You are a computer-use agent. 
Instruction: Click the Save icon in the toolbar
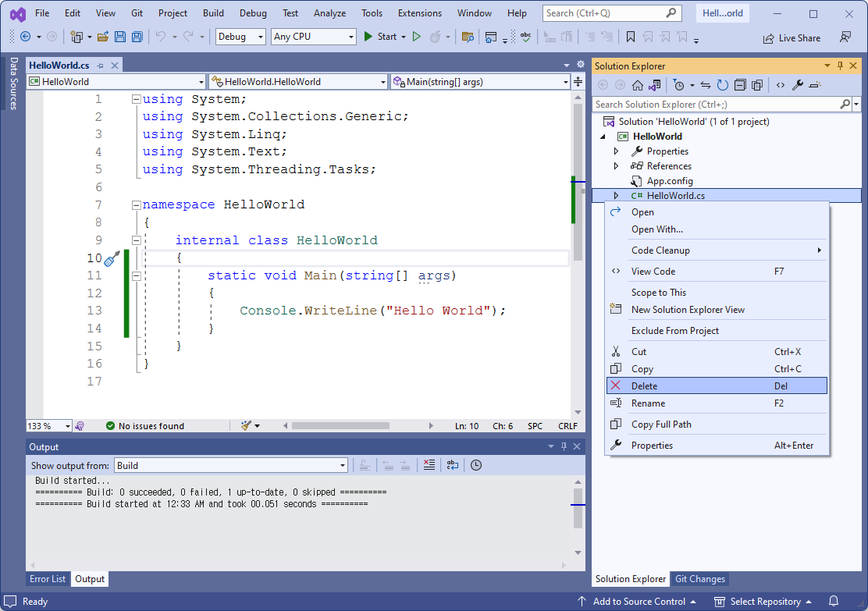pyautogui.click(x=119, y=37)
